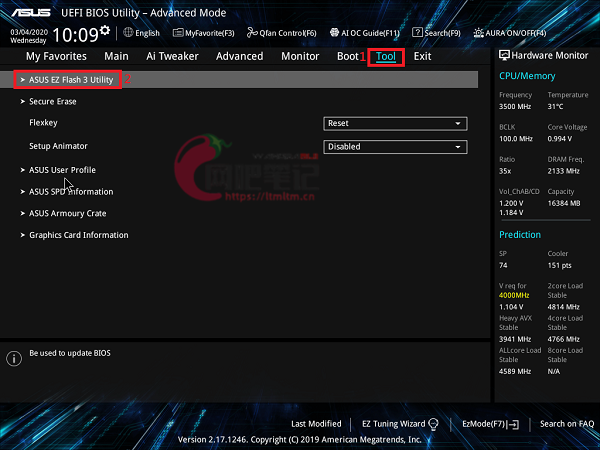The image size is (600, 450).
Task: Click the Flexkey label
Action: point(43,123)
